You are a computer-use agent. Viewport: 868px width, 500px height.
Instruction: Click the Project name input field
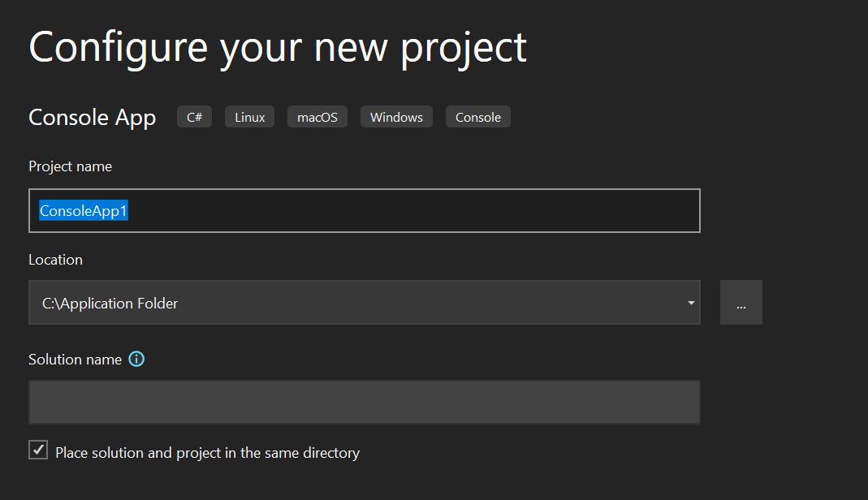click(365, 210)
